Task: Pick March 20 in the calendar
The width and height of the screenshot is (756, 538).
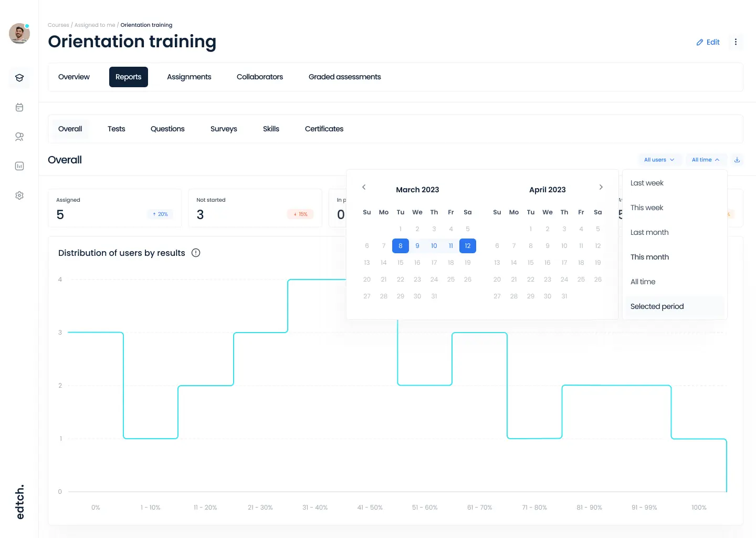Action: tap(367, 280)
